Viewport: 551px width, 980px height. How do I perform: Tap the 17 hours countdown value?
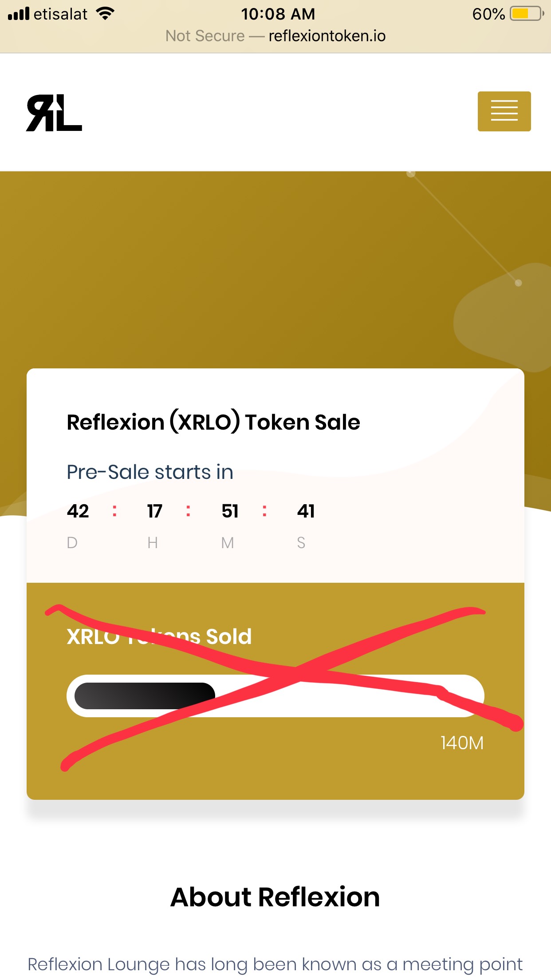pos(155,511)
